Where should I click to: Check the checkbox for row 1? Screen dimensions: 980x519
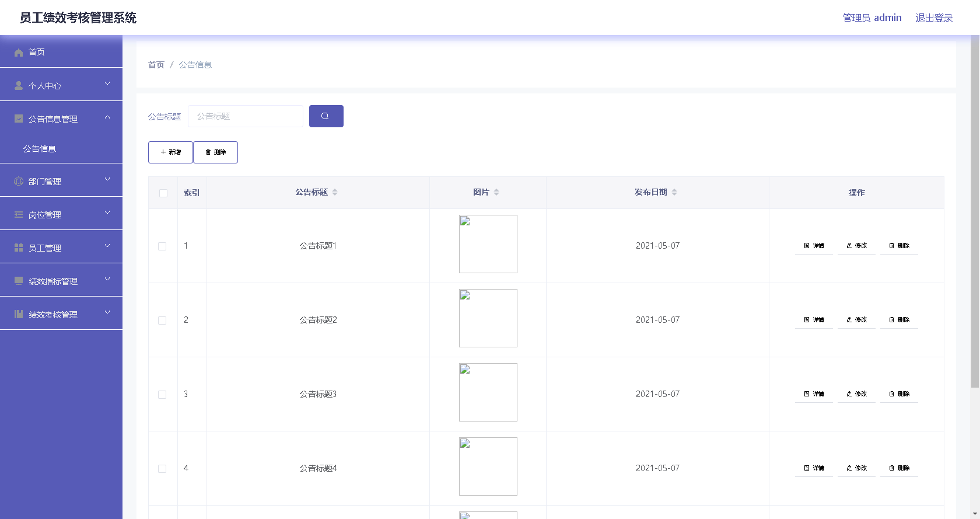click(x=162, y=246)
